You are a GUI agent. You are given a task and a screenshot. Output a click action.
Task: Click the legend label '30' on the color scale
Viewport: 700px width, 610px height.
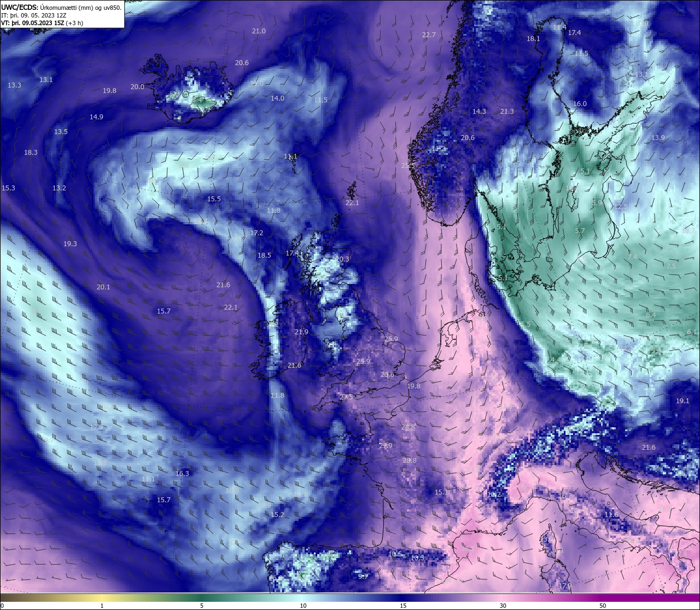coord(503,606)
